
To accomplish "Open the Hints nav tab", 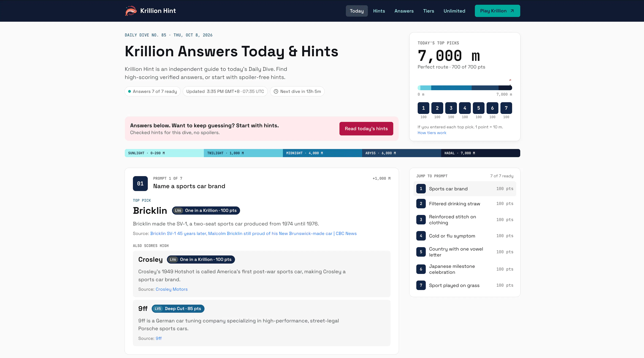I will [x=379, y=11].
